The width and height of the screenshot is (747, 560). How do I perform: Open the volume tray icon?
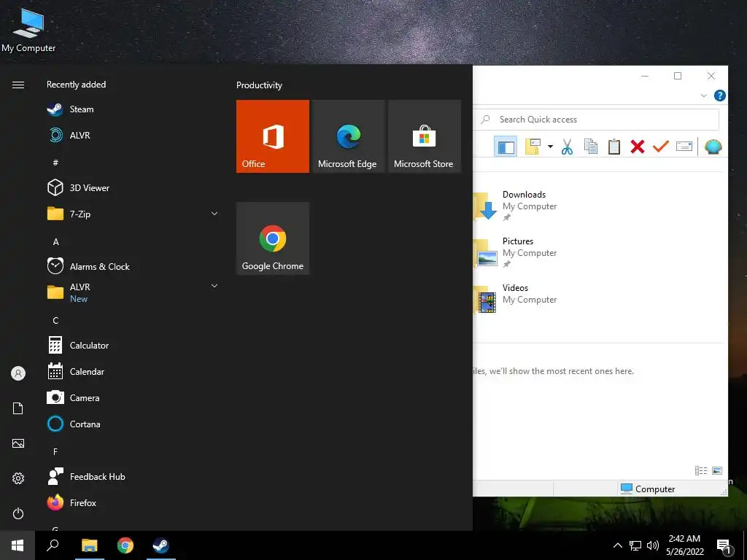click(x=653, y=545)
